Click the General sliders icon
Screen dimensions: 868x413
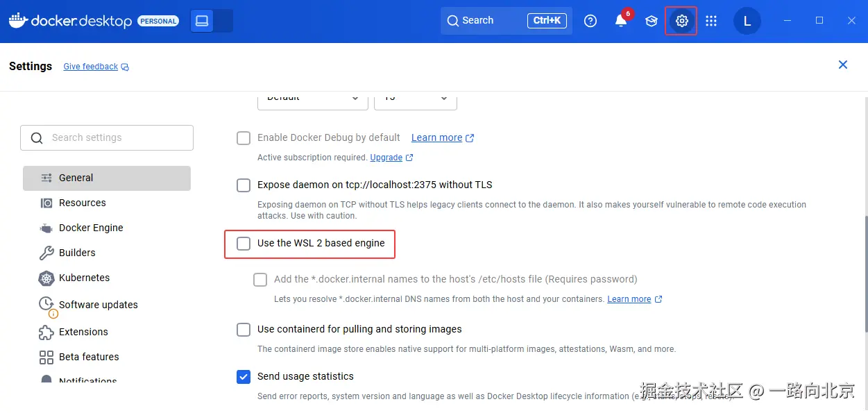(x=46, y=178)
